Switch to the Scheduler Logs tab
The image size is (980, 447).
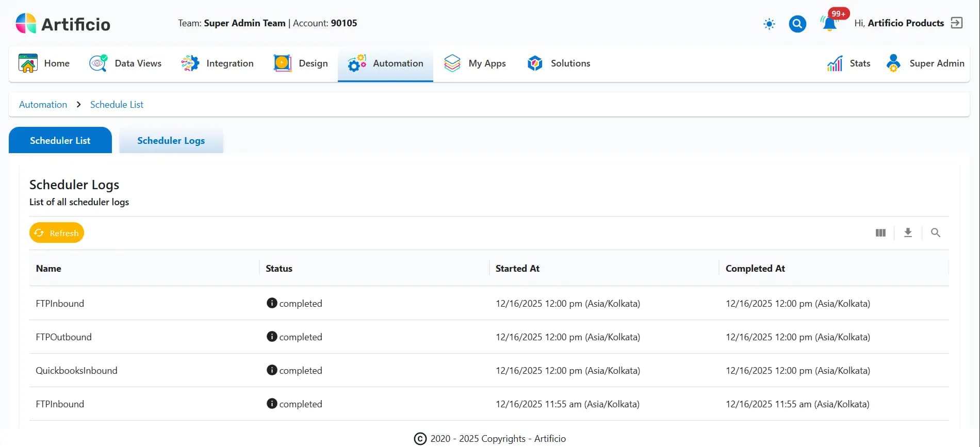tap(171, 141)
